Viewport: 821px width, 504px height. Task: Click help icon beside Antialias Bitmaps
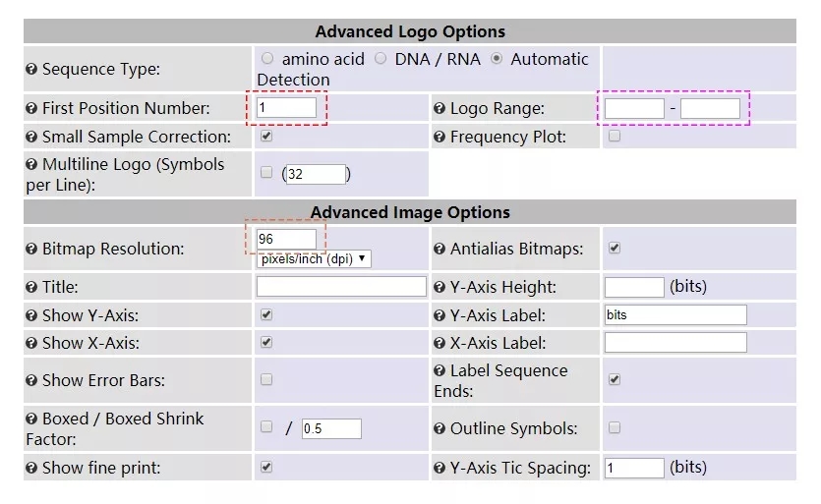[x=440, y=249]
